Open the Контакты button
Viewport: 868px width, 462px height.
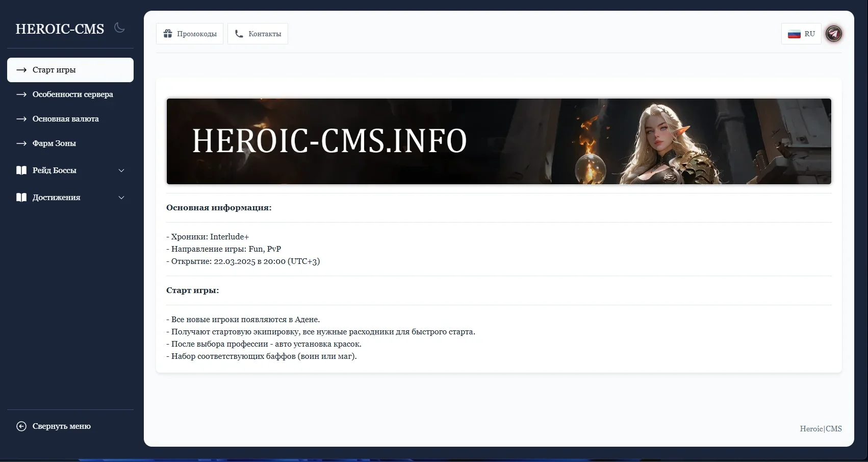coord(258,34)
